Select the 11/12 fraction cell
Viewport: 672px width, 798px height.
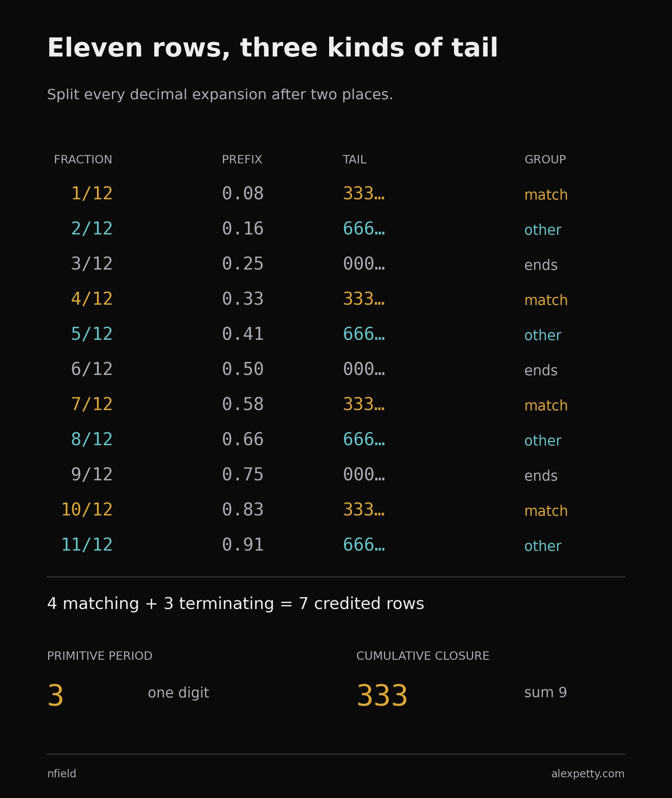[87, 545]
